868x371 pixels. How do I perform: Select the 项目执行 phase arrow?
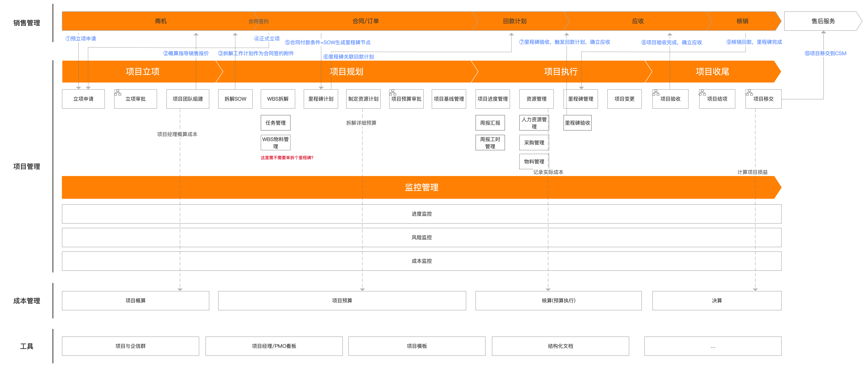click(x=561, y=71)
